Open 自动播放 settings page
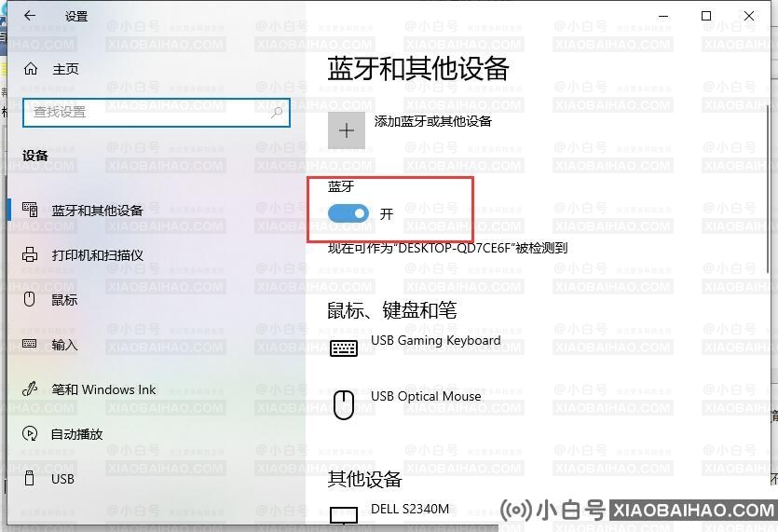778x532 pixels. click(77, 434)
